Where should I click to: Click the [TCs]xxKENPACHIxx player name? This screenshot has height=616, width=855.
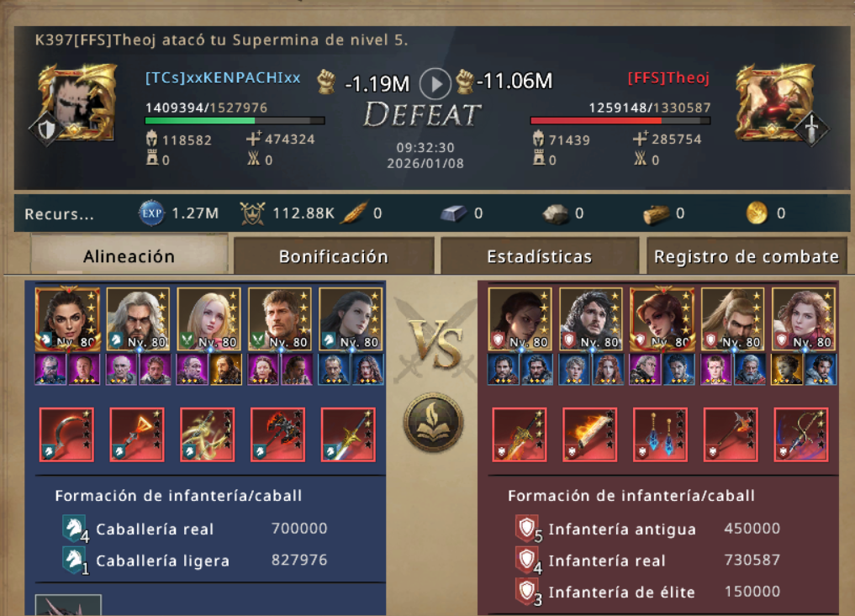223,78
